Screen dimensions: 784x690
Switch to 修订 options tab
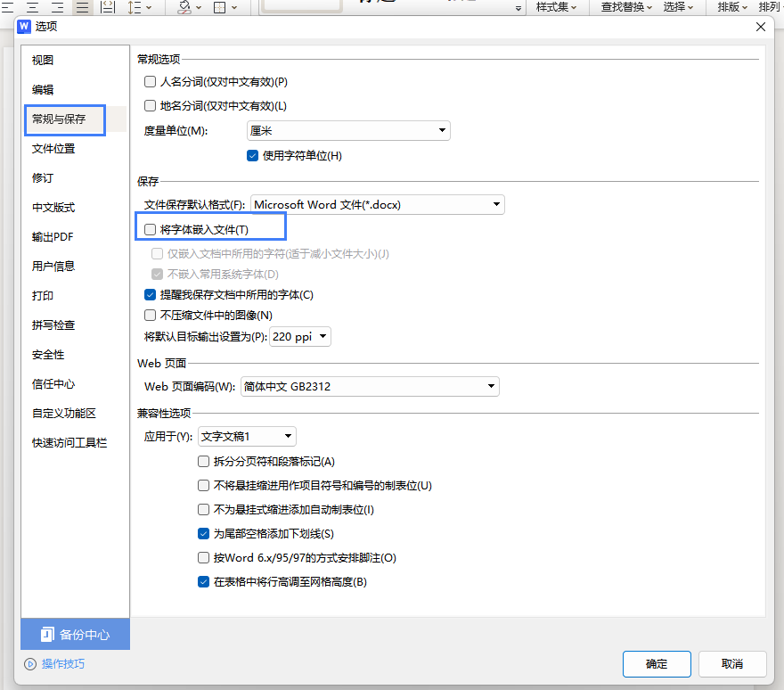tap(43, 178)
